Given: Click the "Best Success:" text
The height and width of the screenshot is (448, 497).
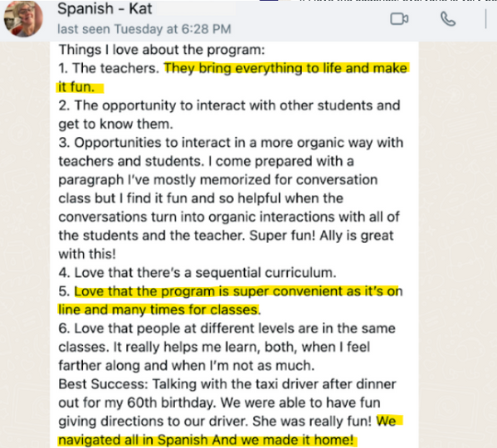Looking at the screenshot, I should coord(104,384).
